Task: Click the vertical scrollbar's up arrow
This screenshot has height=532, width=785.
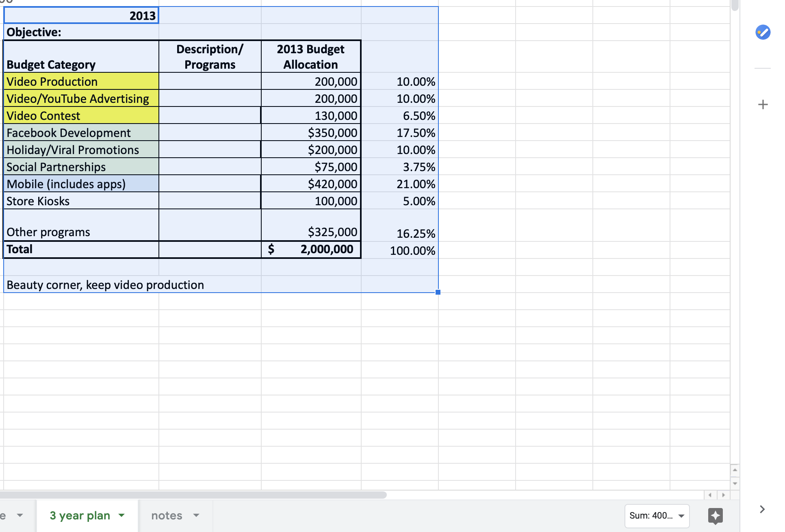Action: tap(735, 471)
